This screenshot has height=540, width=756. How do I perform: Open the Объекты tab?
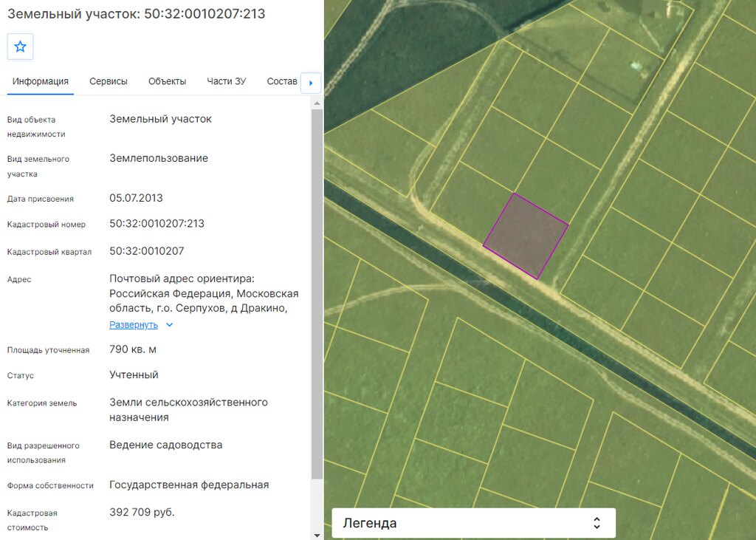(168, 81)
